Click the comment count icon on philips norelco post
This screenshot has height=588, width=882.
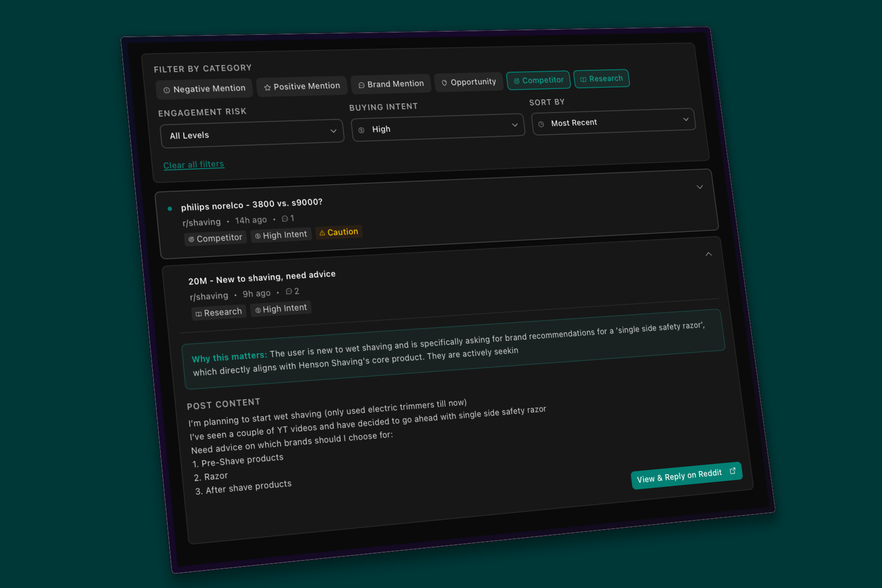[x=285, y=219]
